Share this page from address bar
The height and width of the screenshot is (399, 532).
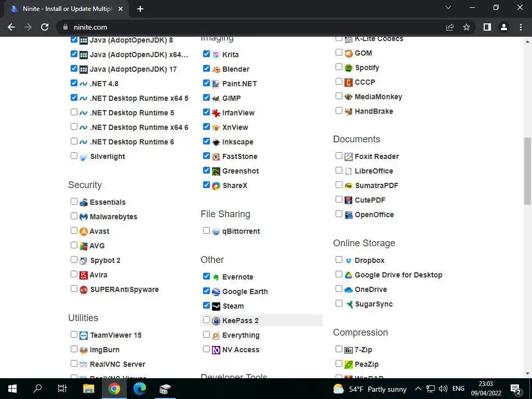pos(450,27)
